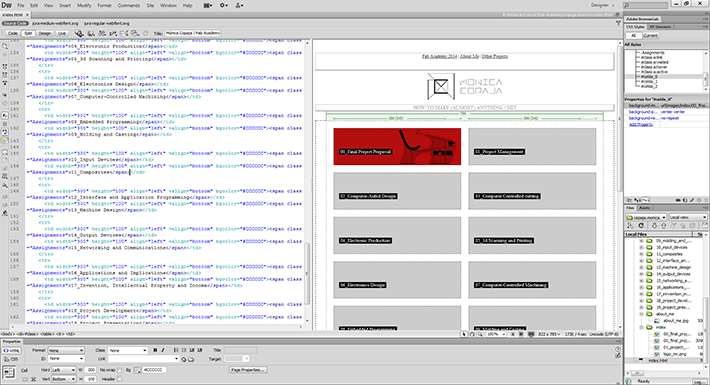Show All CSS rules mode

[633, 35]
